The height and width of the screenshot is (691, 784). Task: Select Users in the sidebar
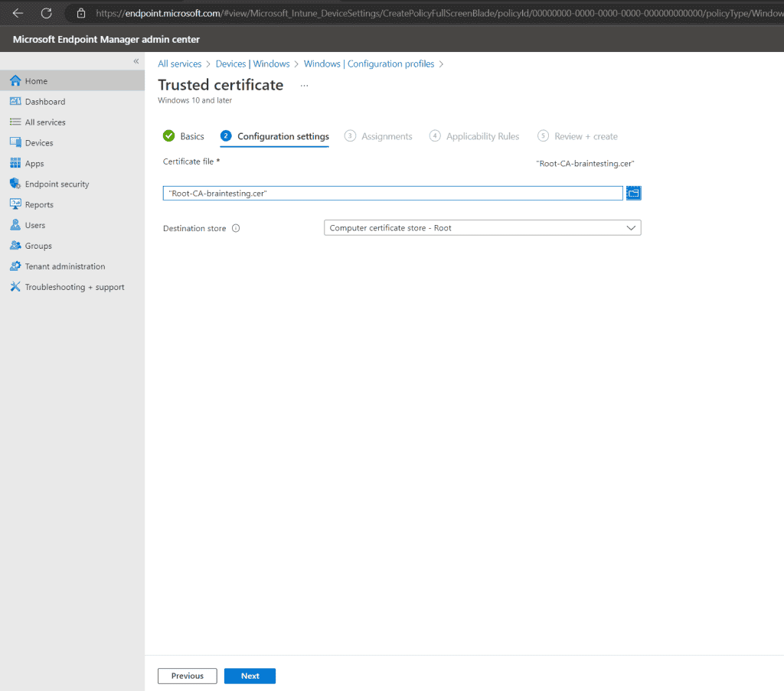35,224
